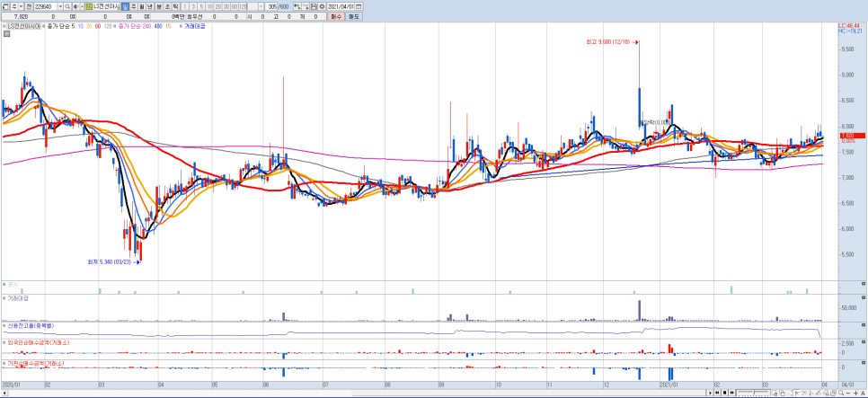
Task: Switch to the 분 (minute) chart period
Action: click(159, 6)
